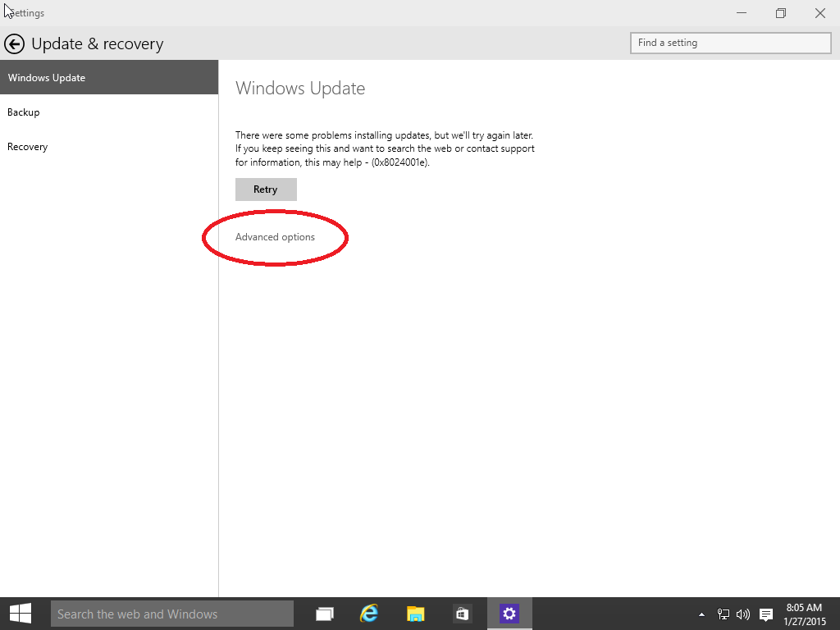This screenshot has width=840, height=630.
Task: Open the Backup section
Action: tap(109, 112)
